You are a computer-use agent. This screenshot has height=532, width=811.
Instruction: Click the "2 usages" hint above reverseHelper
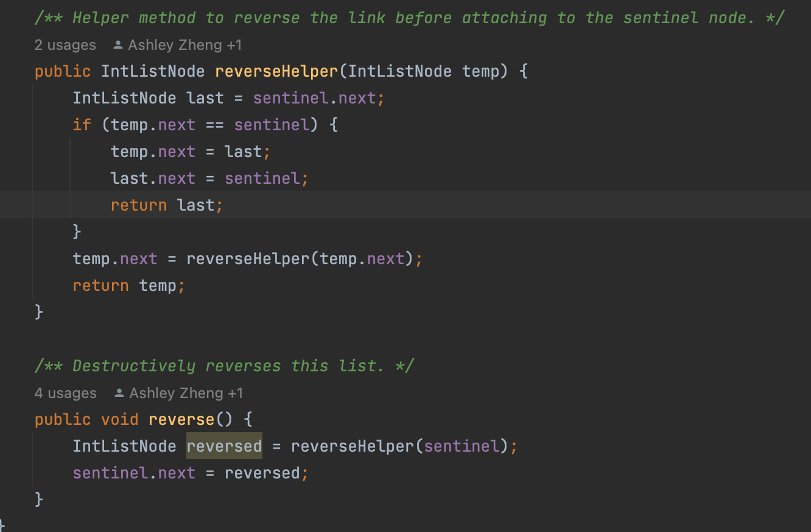(65, 45)
